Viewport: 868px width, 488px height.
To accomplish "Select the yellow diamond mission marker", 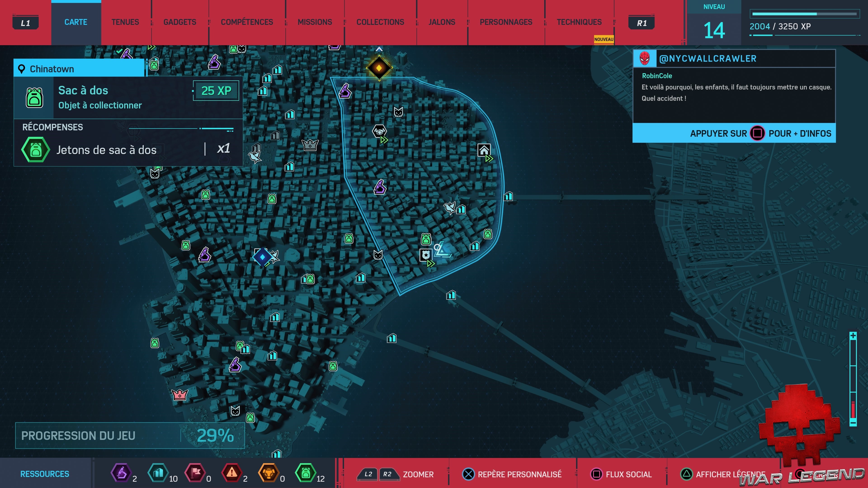I will (x=379, y=68).
